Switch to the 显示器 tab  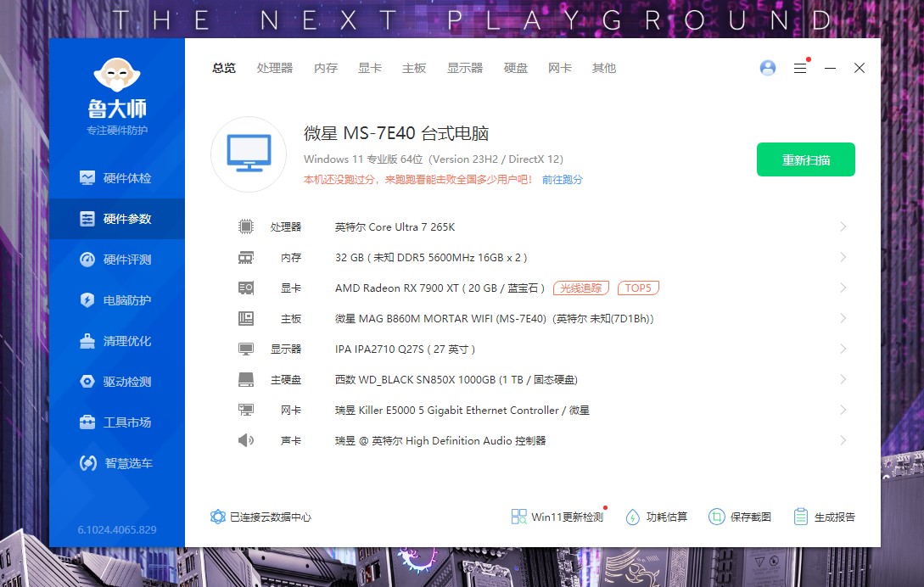click(465, 68)
